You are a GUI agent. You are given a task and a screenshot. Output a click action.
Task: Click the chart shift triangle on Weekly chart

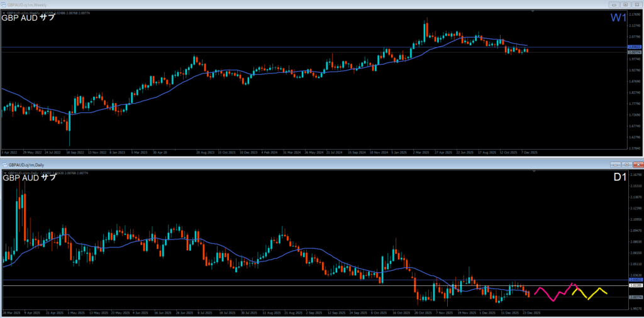[x=533, y=12]
